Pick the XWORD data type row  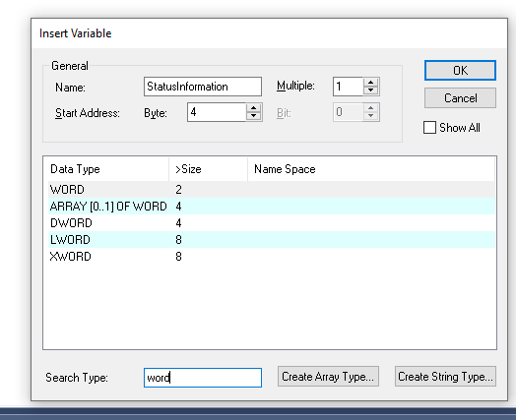pos(272,257)
